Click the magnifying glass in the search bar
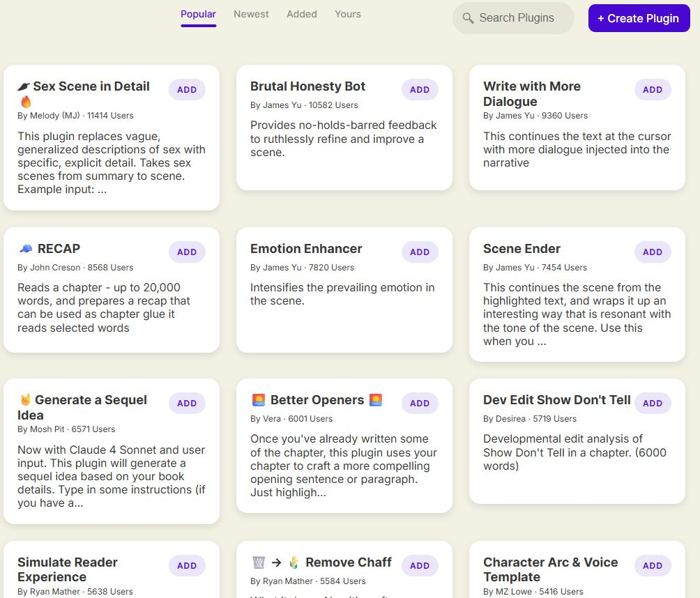This screenshot has height=598, width=700. click(469, 18)
